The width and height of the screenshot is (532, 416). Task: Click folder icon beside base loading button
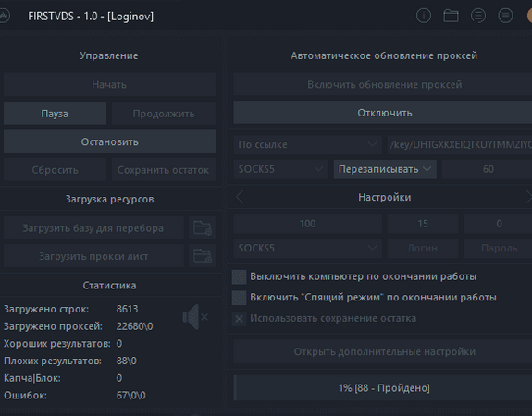pos(203,227)
